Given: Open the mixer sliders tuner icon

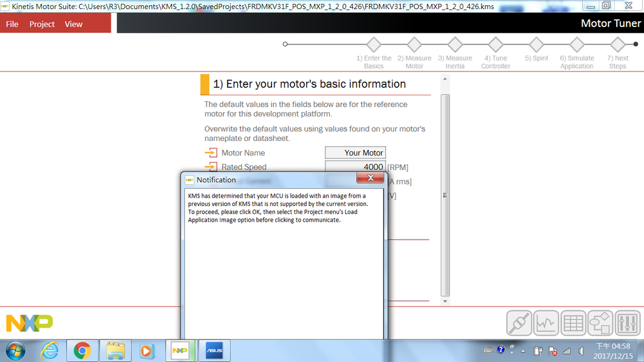Looking at the screenshot, I should point(627,323).
